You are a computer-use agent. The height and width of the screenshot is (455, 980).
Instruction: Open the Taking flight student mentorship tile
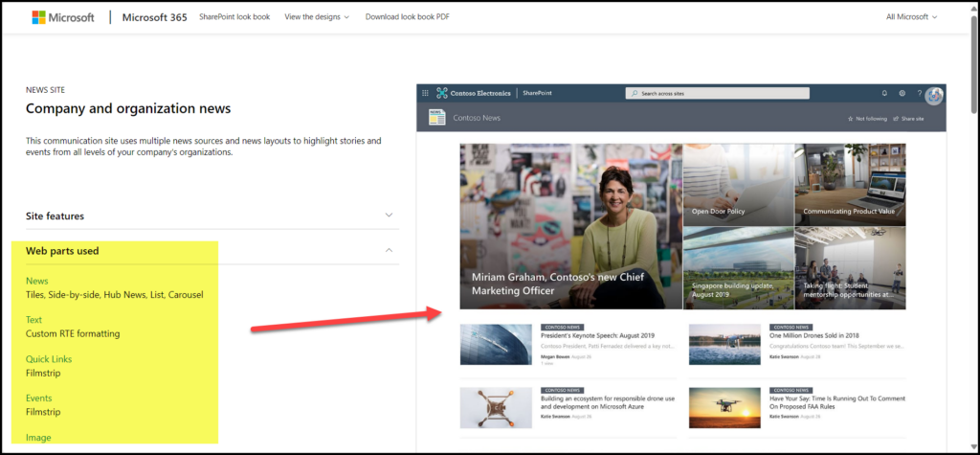[x=850, y=268]
